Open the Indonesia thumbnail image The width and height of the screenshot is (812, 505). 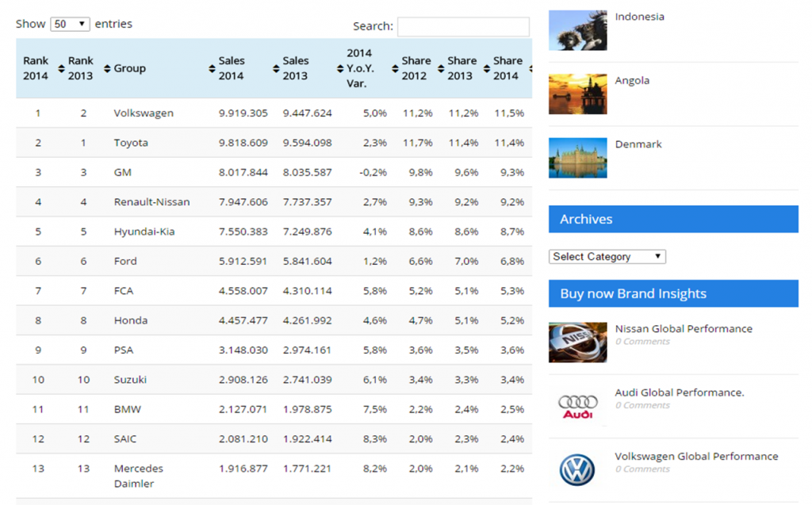[x=578, y=31]
